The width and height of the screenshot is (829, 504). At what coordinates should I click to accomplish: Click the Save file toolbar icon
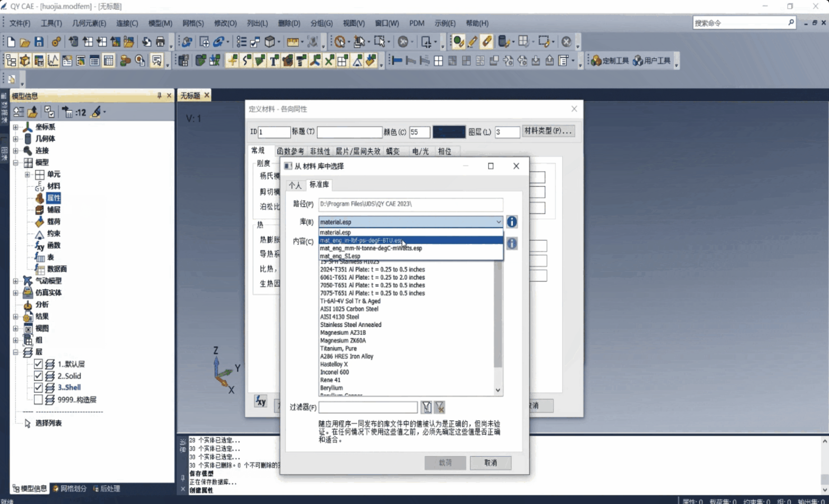tap(39, 42)
